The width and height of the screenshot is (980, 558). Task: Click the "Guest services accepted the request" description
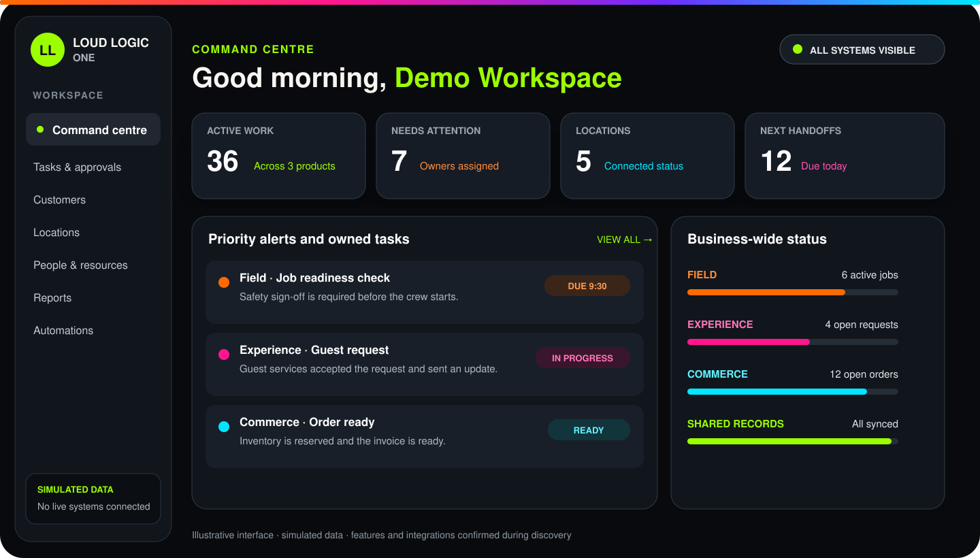tap(369, 369)
